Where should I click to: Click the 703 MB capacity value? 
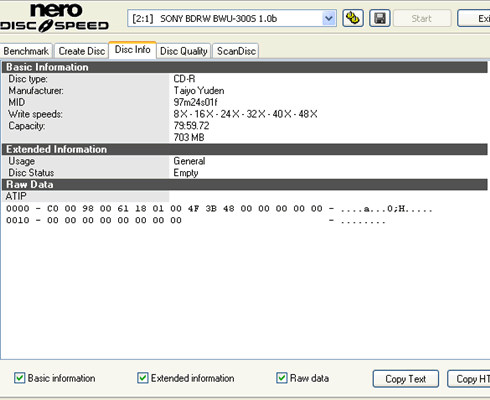point(189,137)
